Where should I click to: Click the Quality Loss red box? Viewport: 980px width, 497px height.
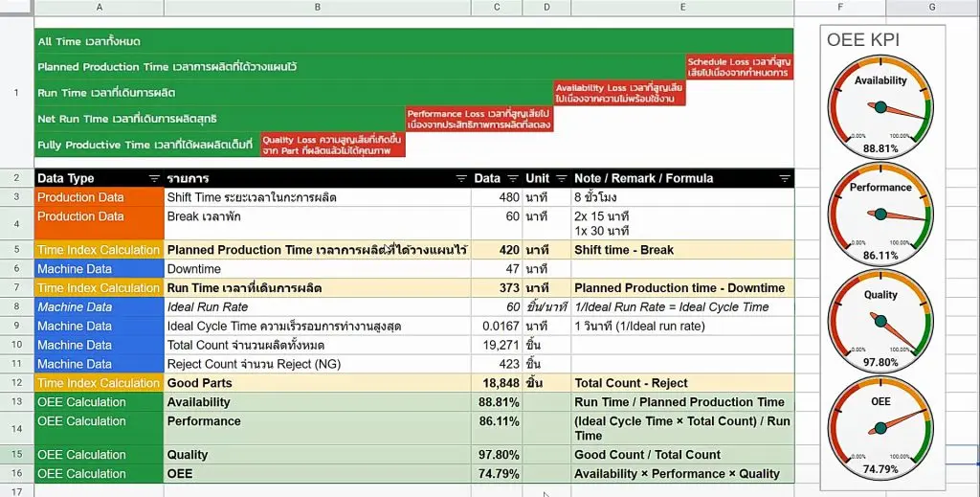click(332, 145)
